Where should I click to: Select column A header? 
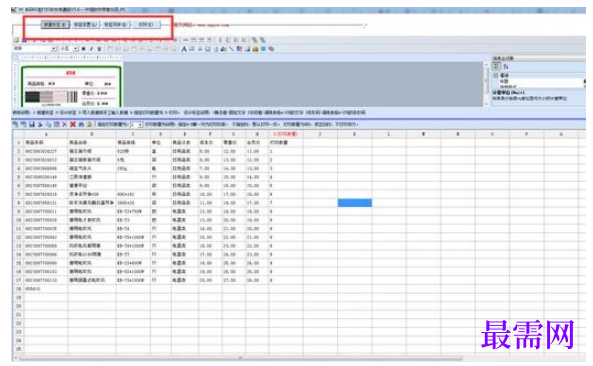coord(46,134)
